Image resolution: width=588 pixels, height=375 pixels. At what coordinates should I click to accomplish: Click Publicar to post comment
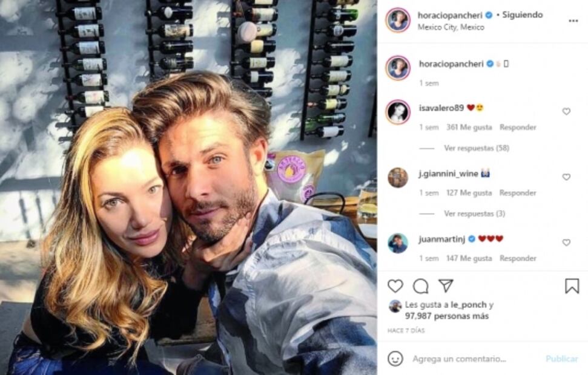pos(562,359)
